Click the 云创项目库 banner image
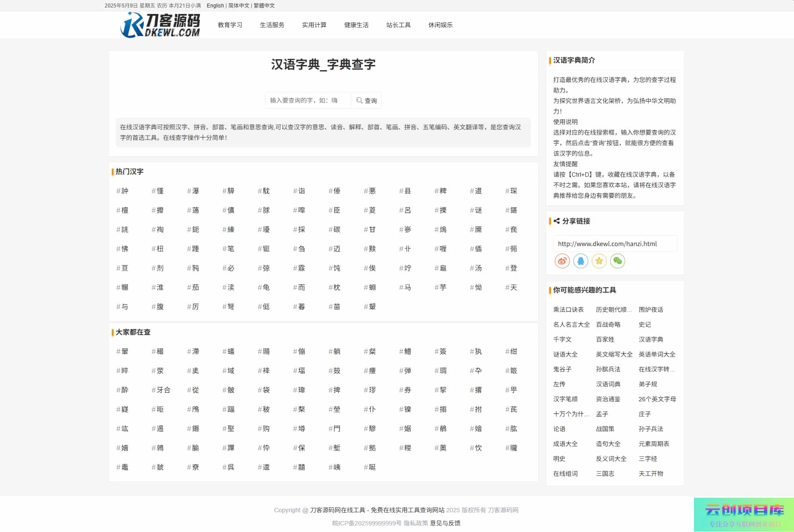794x532 pixels. click(744, 514)
